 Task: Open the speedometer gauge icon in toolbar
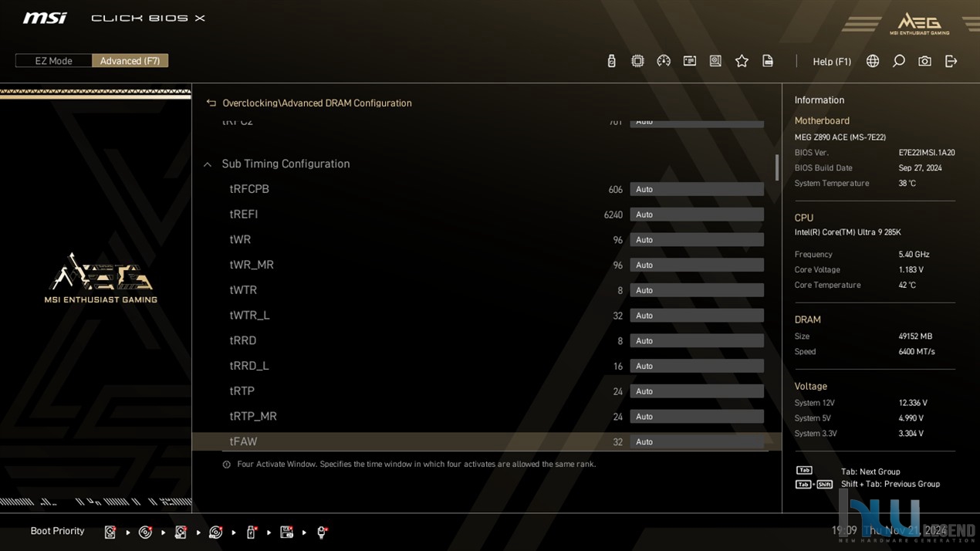664,61
